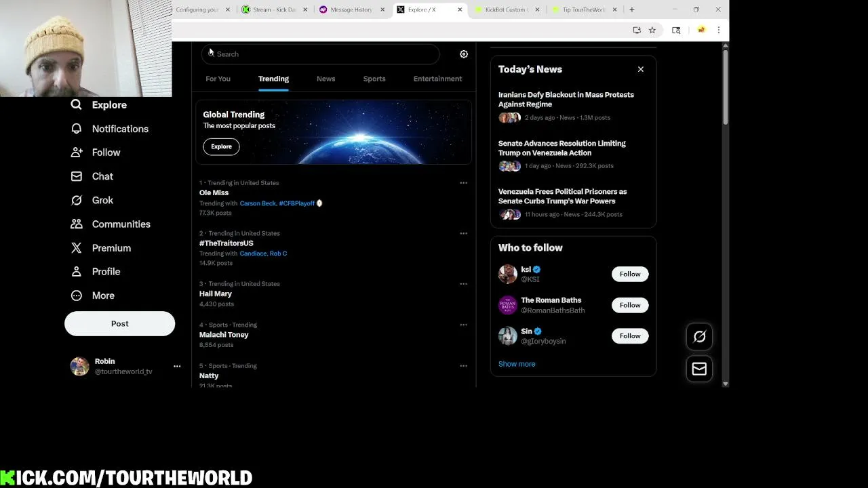Click the scroll down arrow of scrollbar

(x=725, y=384)
